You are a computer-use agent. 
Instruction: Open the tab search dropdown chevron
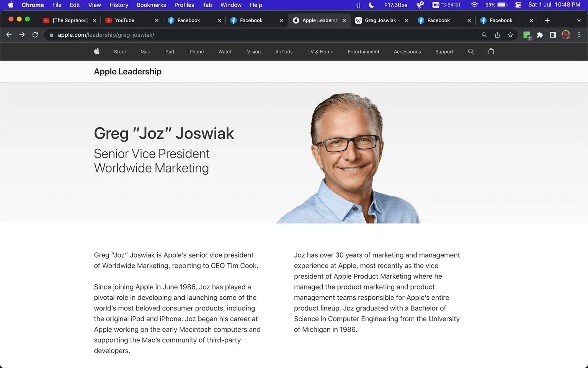[x=578, y=20]
